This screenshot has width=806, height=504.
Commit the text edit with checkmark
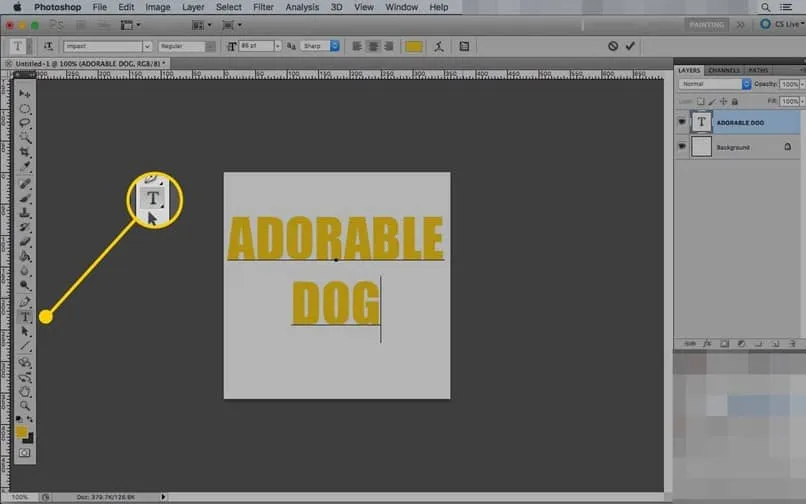[x=630, y=46]
